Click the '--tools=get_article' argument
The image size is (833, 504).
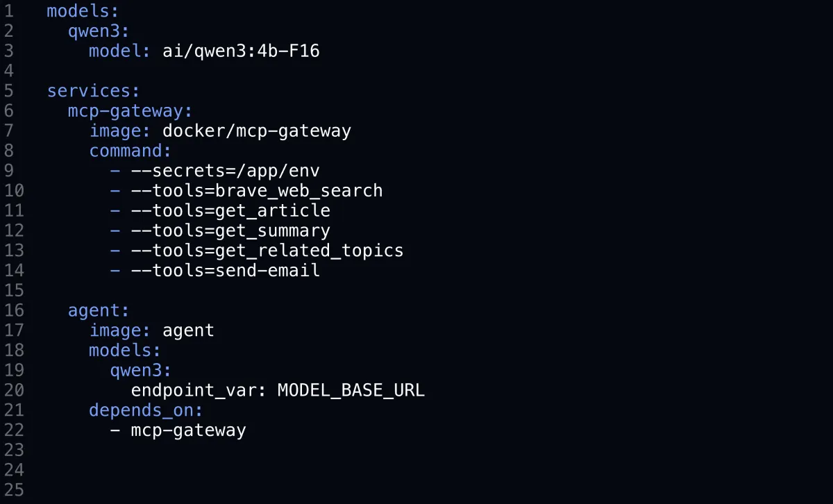230,210
